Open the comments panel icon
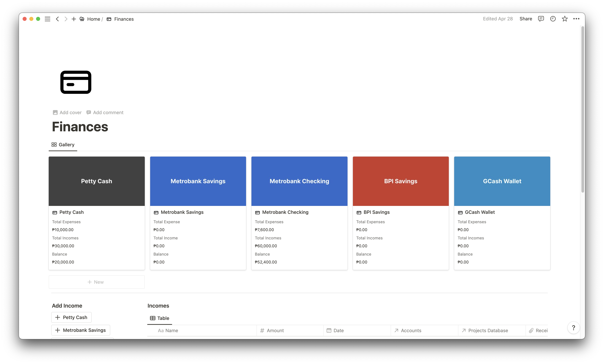 click(541, 19)
